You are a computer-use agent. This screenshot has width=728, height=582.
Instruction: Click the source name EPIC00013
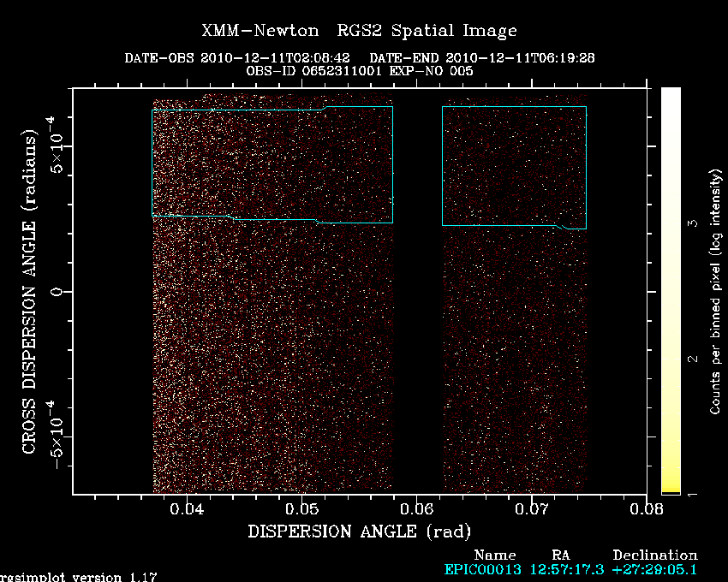tap(483, 569)
